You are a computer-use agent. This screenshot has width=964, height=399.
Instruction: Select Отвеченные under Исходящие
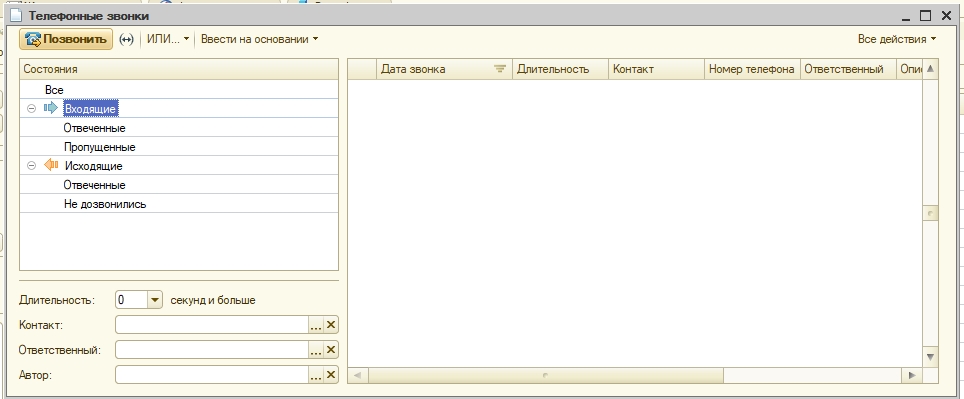pos(179,185)
